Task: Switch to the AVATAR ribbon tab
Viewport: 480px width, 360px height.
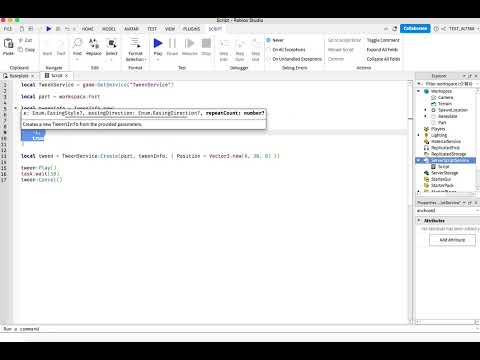Action: tap(131, 29)
